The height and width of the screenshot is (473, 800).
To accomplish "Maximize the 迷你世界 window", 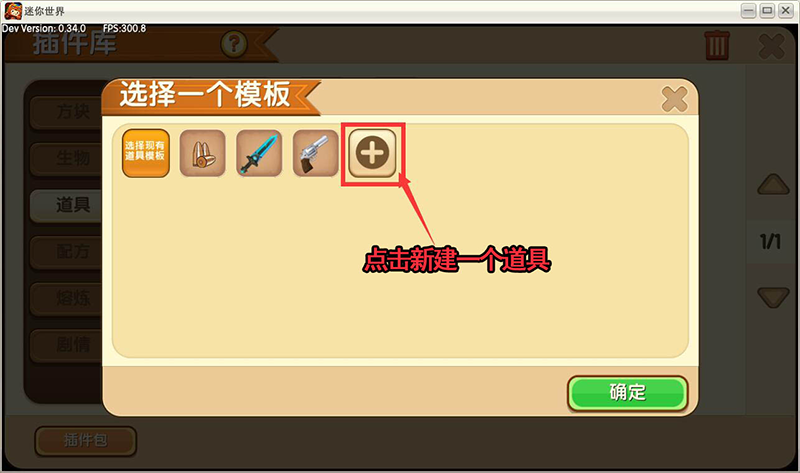I will pos(767,10).
